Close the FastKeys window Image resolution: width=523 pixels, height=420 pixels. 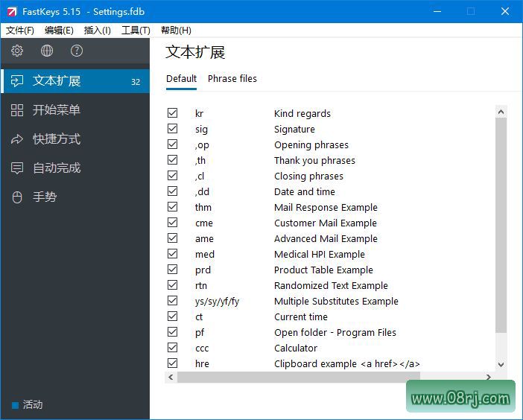(x=505, y=11)
